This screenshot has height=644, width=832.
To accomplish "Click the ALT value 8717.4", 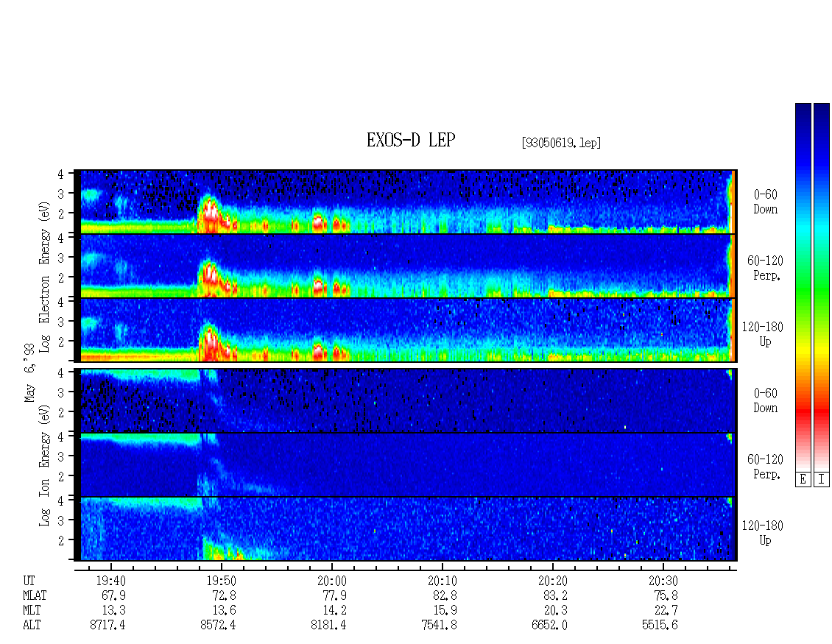I will pyautogui.click(x=107, y=626).
